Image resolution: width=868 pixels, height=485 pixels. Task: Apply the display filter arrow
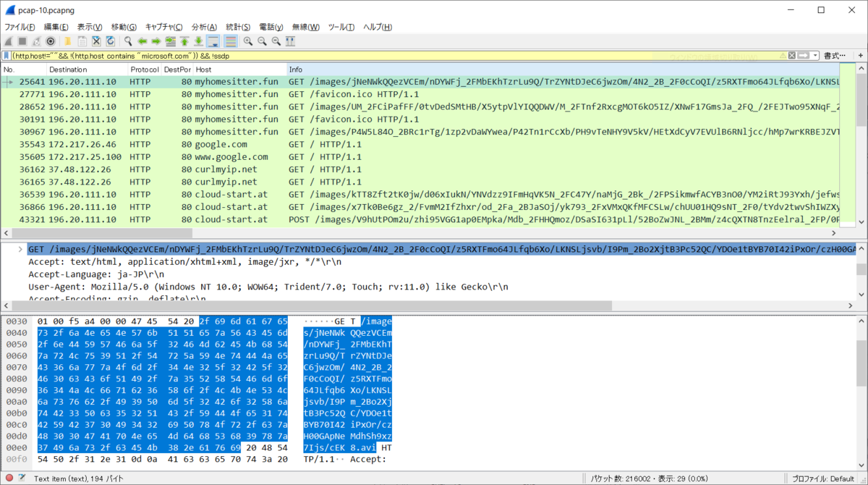coord(803,55)
